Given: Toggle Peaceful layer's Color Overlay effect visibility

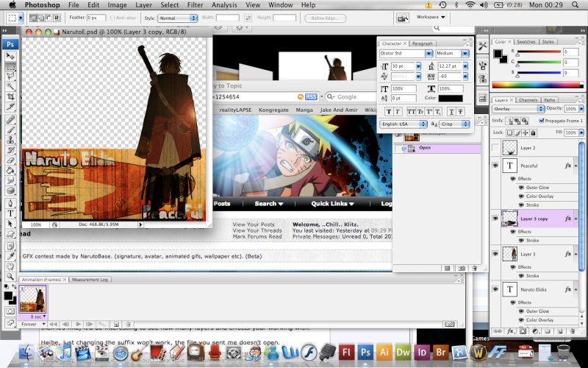Looking at the screenshot, I should [521, 196].
